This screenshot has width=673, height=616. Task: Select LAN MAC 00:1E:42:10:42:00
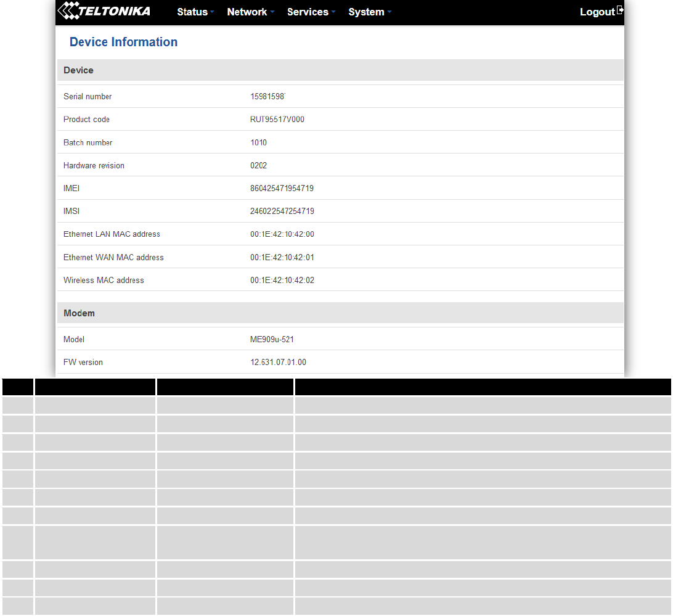tap(282, 234)
